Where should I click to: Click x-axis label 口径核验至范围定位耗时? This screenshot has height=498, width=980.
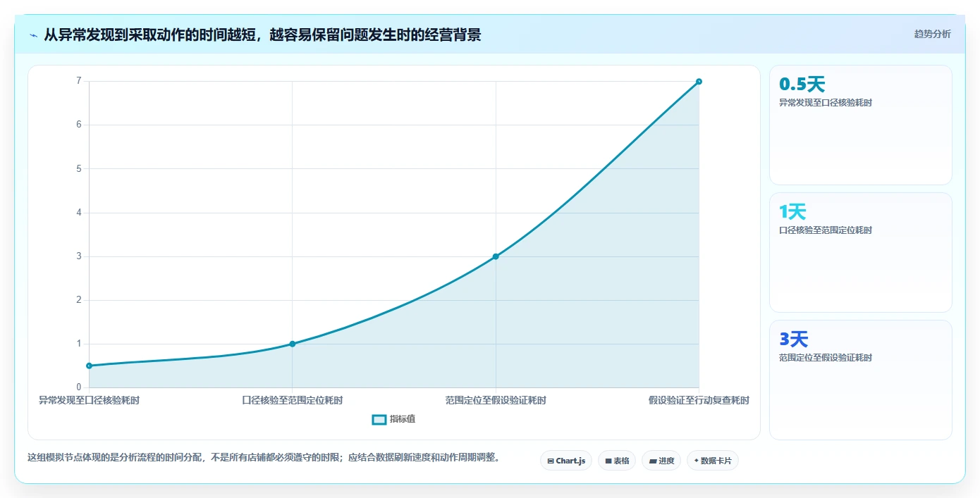pyautogui.click(x=293, y=400)
